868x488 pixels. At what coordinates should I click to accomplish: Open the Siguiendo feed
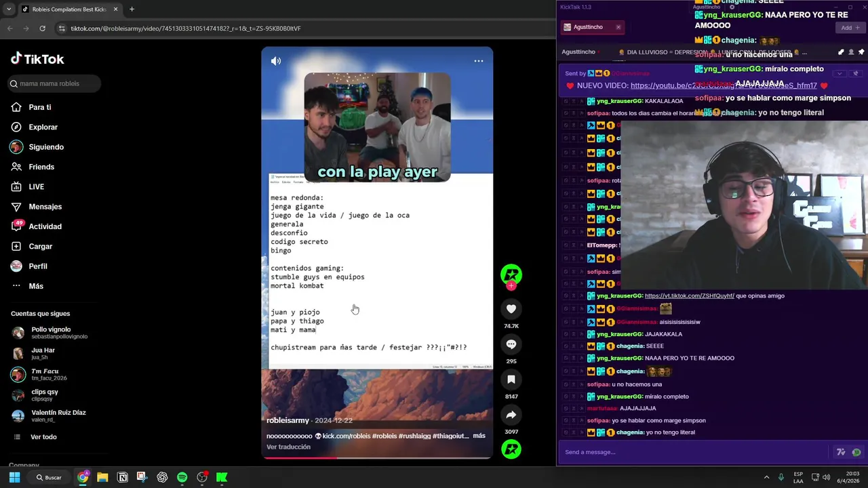pyautogui.click(x=37, y=147)
